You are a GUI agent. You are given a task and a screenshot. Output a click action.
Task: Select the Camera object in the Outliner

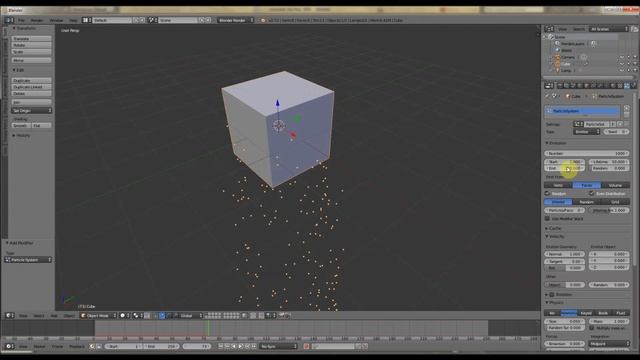tap(568, 57)
